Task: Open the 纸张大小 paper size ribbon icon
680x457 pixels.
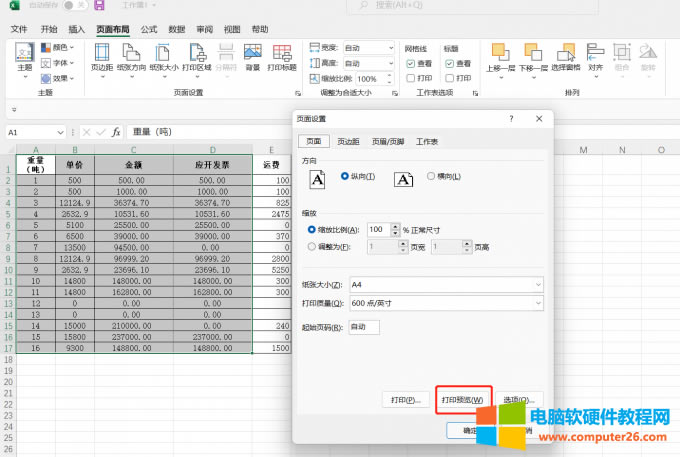Action: (162, 56)
